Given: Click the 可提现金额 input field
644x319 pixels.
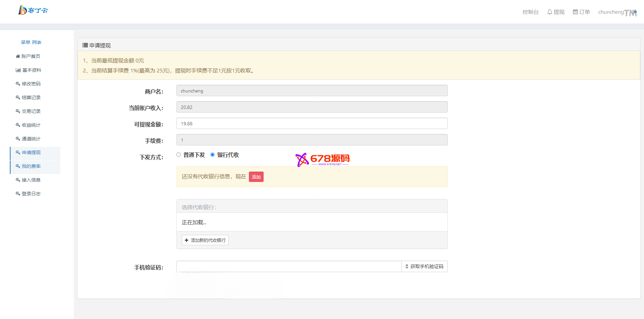Looking at the screenshot, I should point(312,124).
